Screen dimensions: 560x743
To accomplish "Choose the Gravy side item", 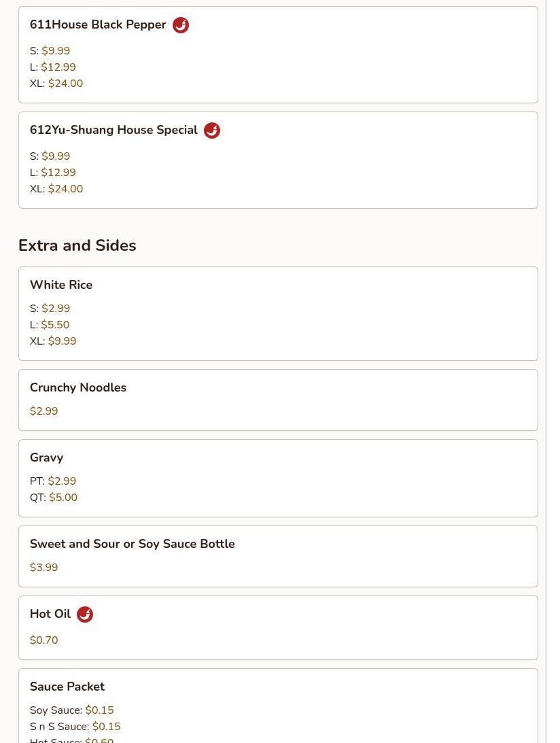I will pos(278,478).
